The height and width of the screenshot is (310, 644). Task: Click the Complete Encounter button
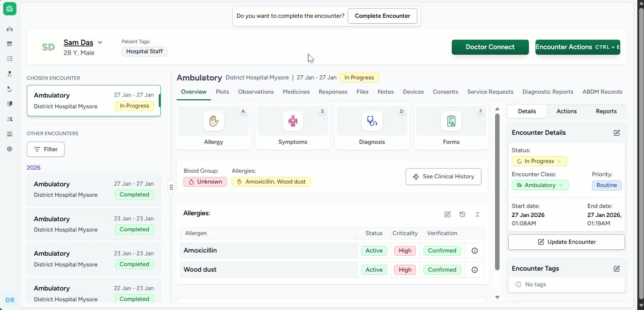pyautogui.click(x=382, y=16)
